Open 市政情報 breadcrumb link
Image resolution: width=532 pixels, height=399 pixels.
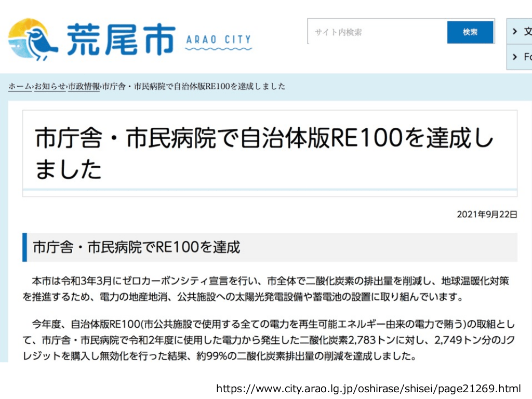[x=84, y=87]
